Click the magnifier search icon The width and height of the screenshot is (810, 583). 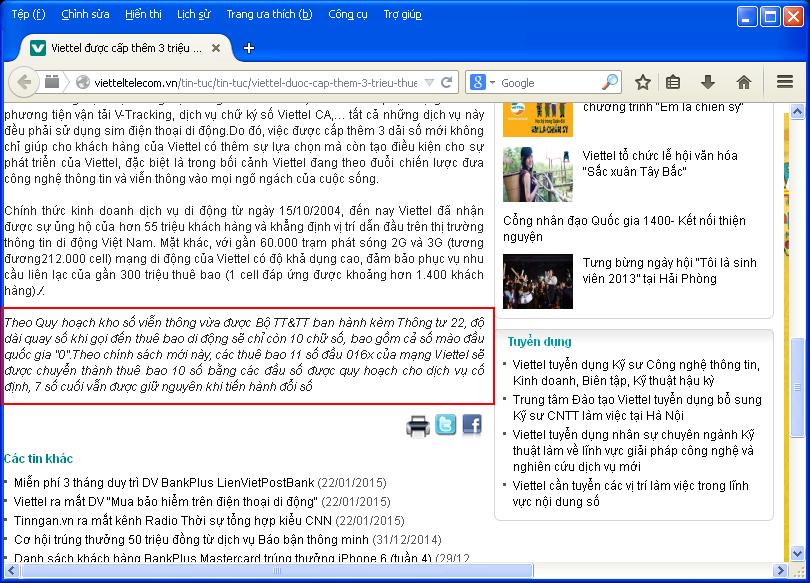610,82
